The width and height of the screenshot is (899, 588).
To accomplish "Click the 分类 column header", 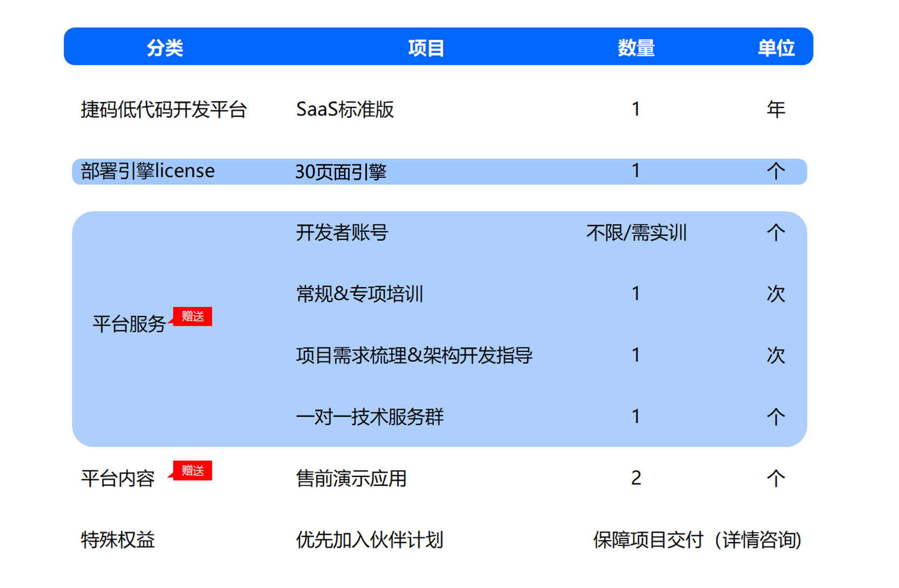I will [164, 48].
